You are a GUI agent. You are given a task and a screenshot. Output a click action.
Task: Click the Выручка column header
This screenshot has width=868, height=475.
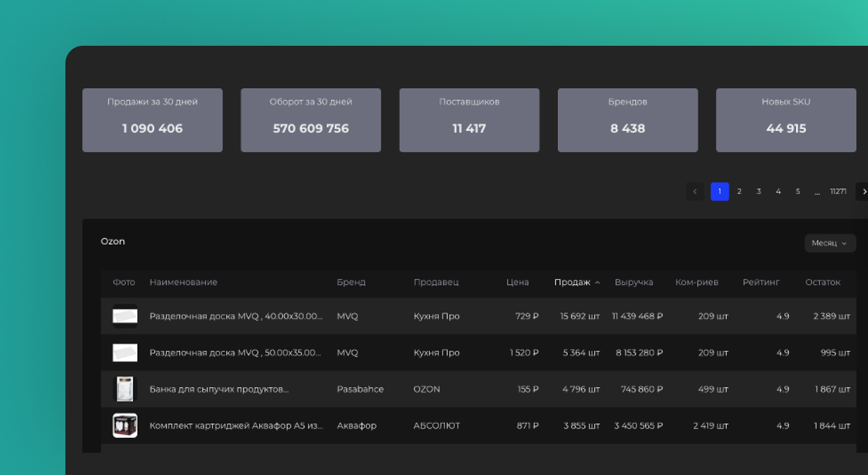click(x=634, y=282)
